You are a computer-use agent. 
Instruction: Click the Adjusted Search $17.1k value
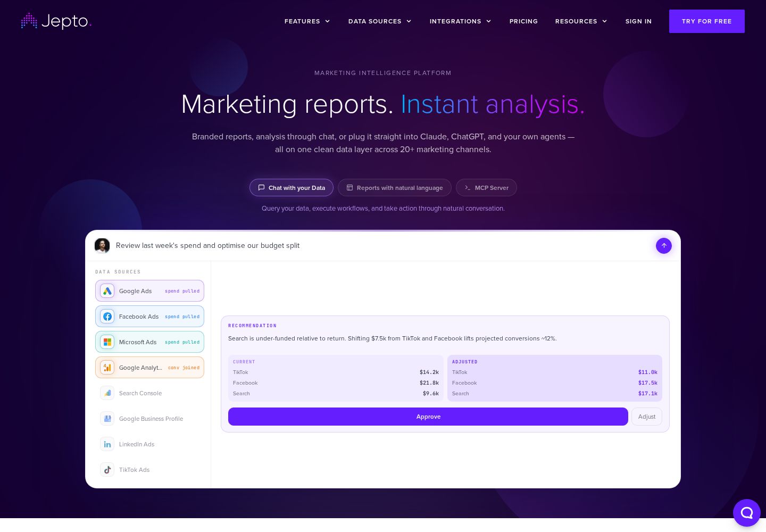click(648, 394)
